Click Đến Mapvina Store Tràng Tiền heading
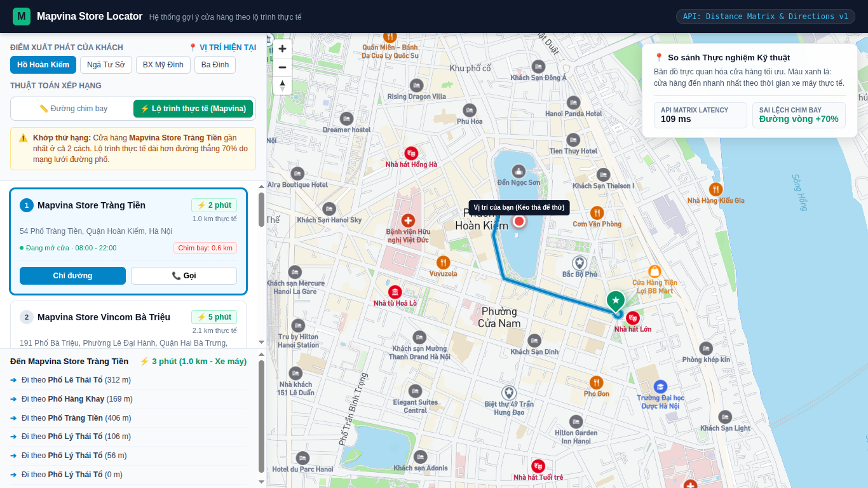The height and width of the screenshot is (488, 868). point(69,362)
